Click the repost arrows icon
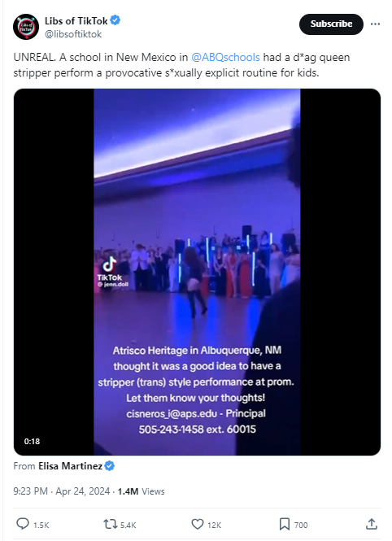 (111, 524)
